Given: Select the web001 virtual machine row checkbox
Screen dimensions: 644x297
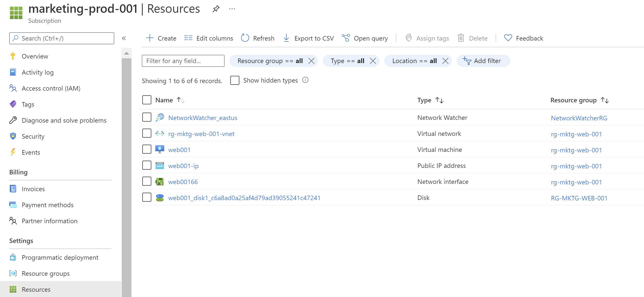Looking at the screenshot, I should 147,149.
